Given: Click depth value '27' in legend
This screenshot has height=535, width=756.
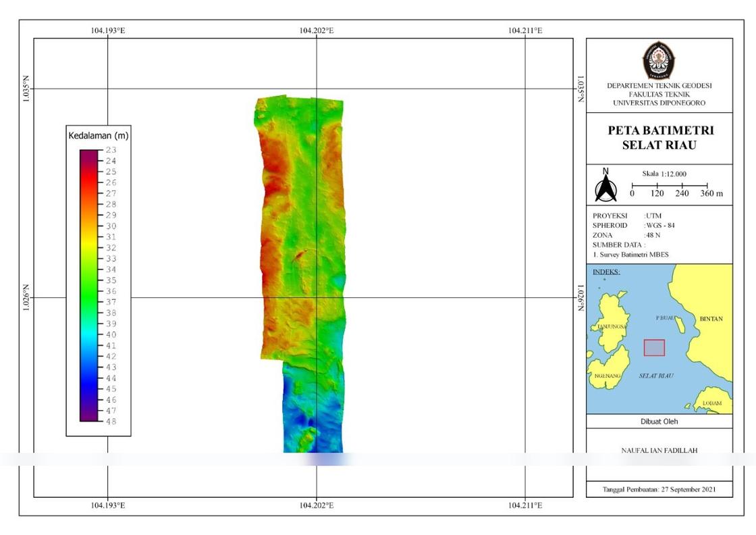Looking at the screenshot, I should pos(111,193).
